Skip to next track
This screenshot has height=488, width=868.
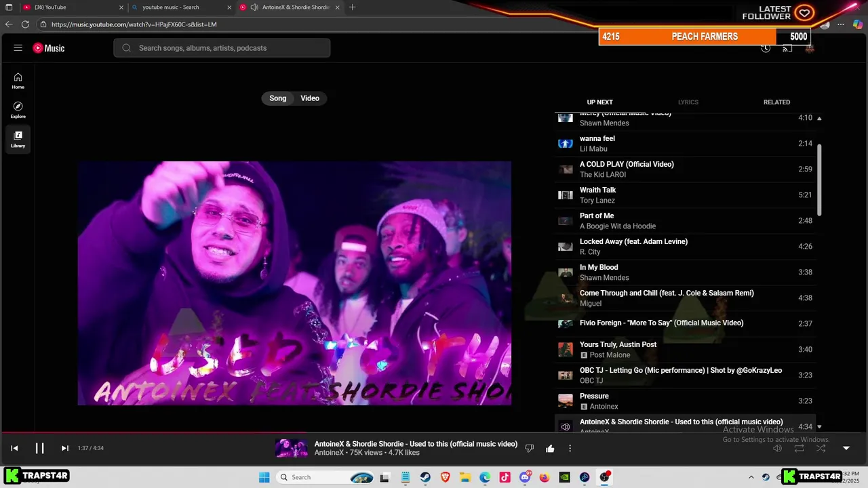tap(64, 448)
